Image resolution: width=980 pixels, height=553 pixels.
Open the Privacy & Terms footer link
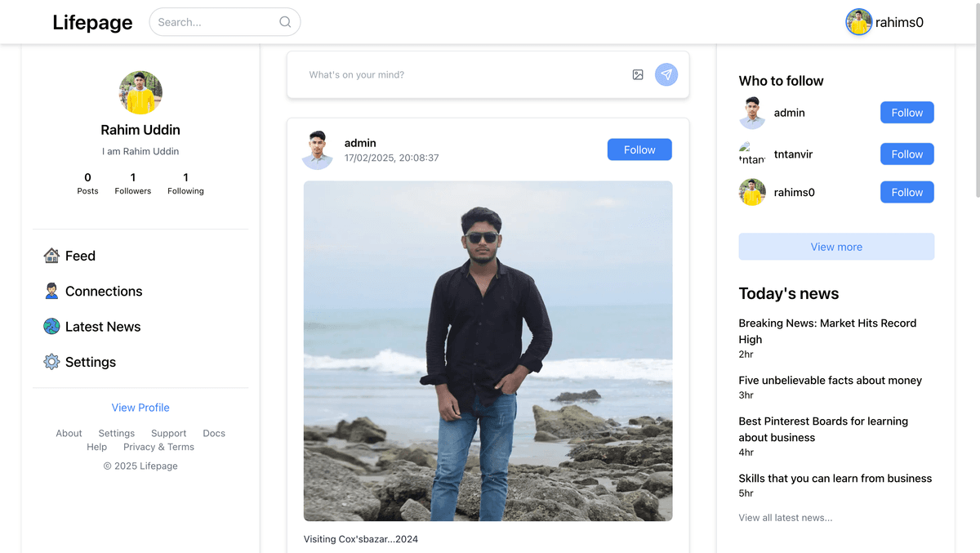point(158,447)
